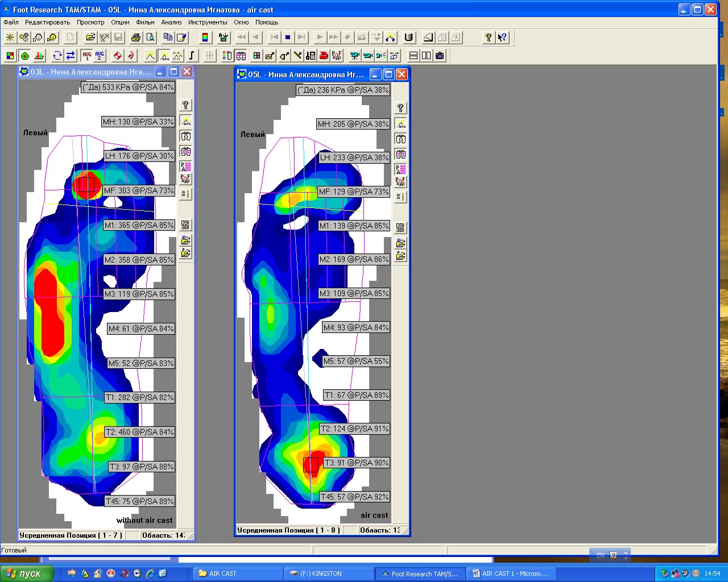728x582 pixels.
Task: Click the question mark icon in 05L window
Action: [400, 108]
